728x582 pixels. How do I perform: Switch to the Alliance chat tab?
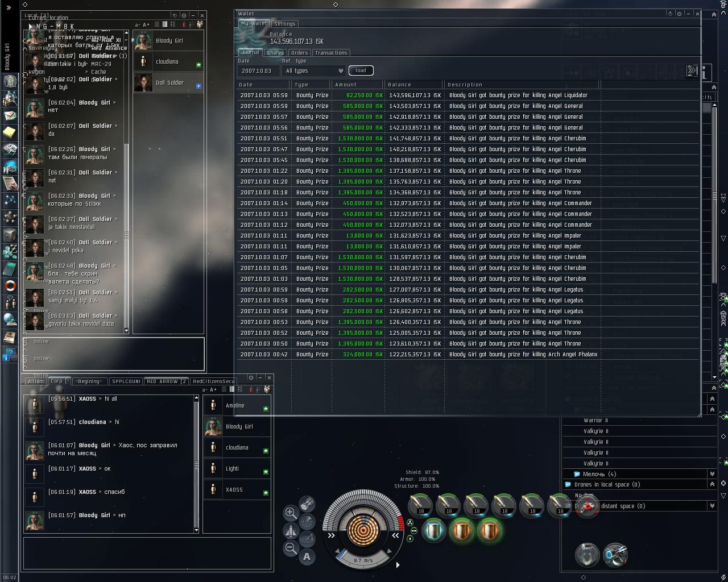click(36, 381)
